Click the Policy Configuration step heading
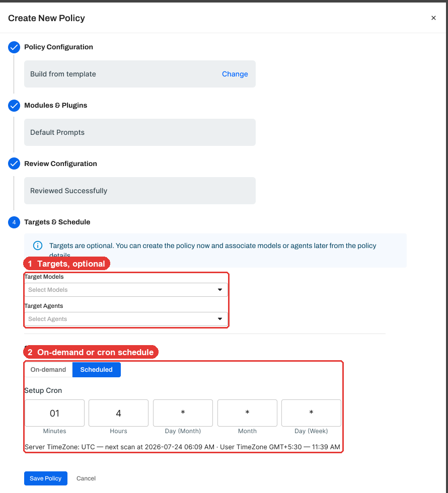448x493 pixels. click(x=58, y=47)
